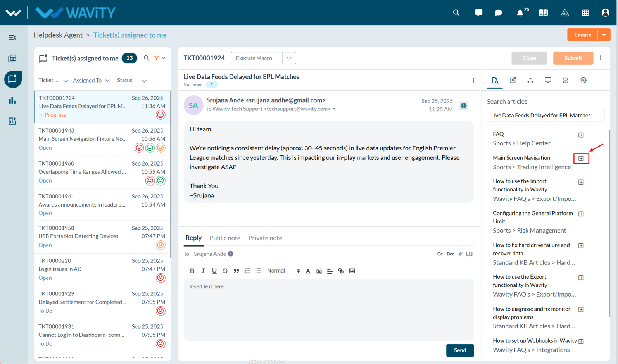Add Cc recipients
The width and height of the screenshot is (618, 364).
click(x=440, y=254)
